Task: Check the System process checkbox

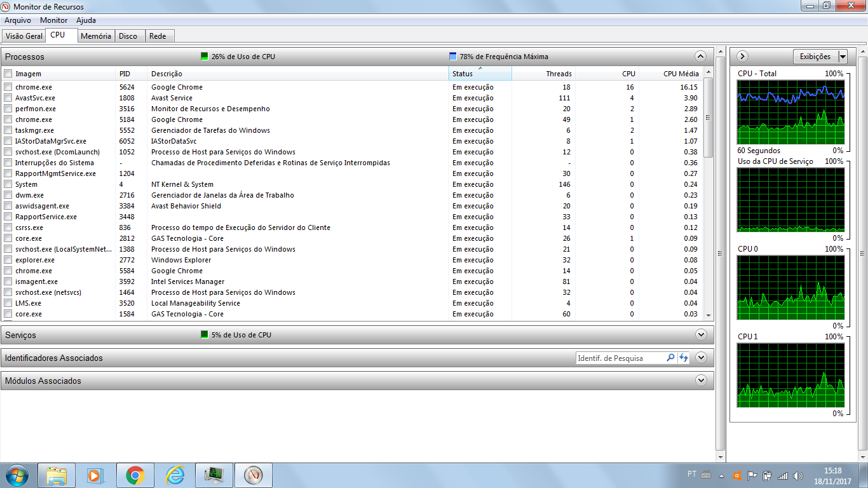Action: 8,184
